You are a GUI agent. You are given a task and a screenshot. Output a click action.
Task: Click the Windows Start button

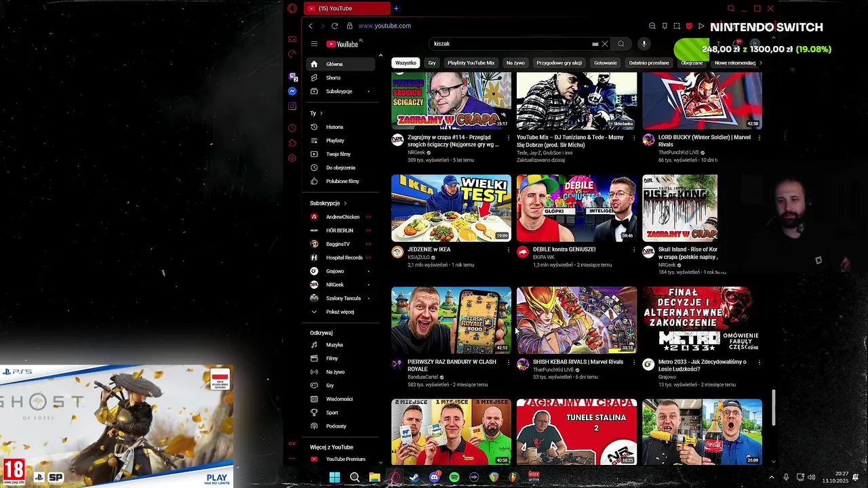coord(334,477)
